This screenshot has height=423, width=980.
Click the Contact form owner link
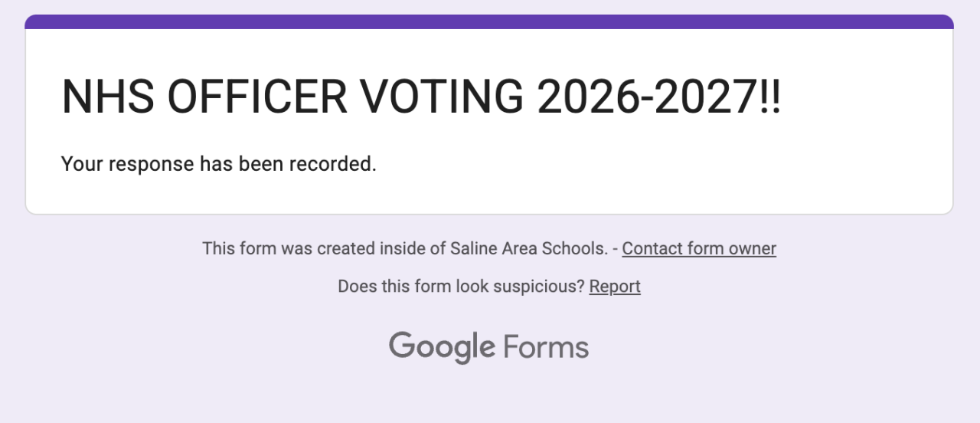[698, 248]
